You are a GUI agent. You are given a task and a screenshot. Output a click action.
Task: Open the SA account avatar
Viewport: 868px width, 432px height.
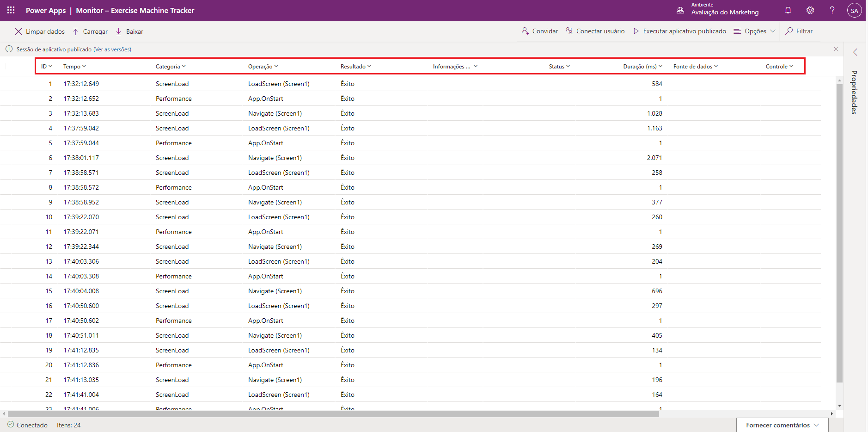click(854, 10)
